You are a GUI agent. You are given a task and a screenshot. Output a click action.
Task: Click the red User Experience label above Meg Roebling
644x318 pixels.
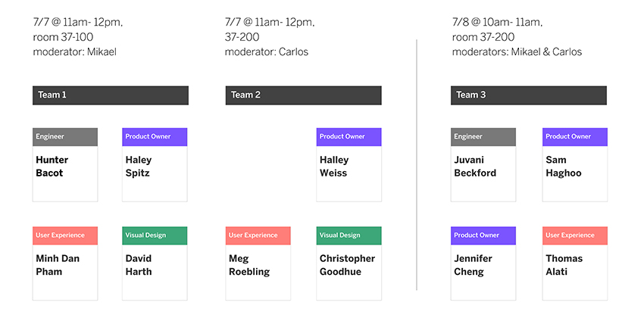coord(258,235)
